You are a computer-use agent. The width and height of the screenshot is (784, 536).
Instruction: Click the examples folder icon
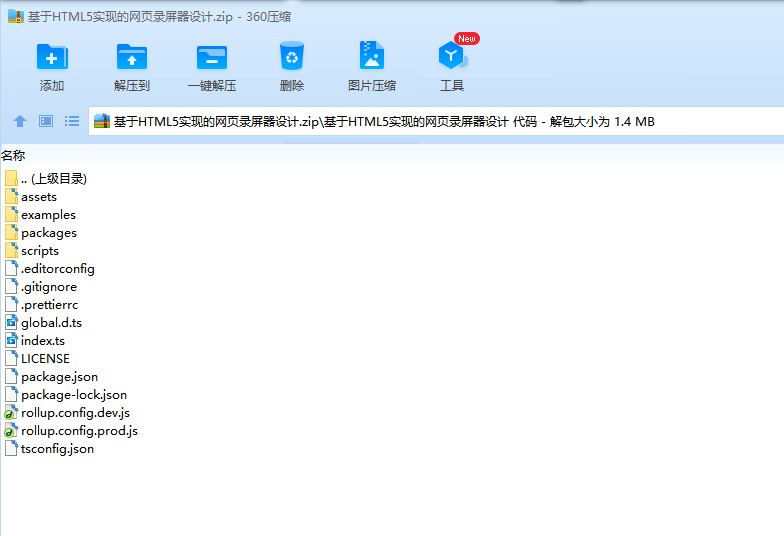point(12,214)
